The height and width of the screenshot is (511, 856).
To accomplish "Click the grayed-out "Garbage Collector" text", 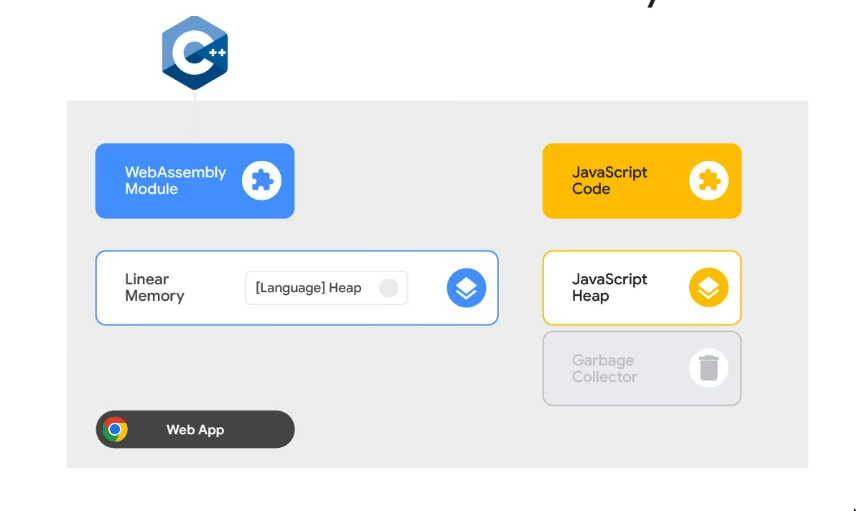I will (604, 369).
